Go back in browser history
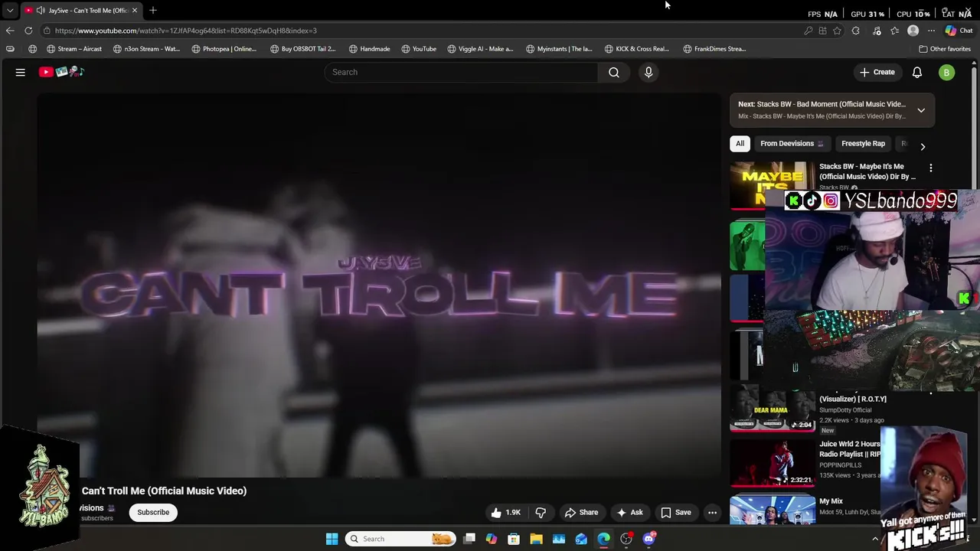Image resolution: width=980 pixels, height=551 pixels. tap(10, 31)
